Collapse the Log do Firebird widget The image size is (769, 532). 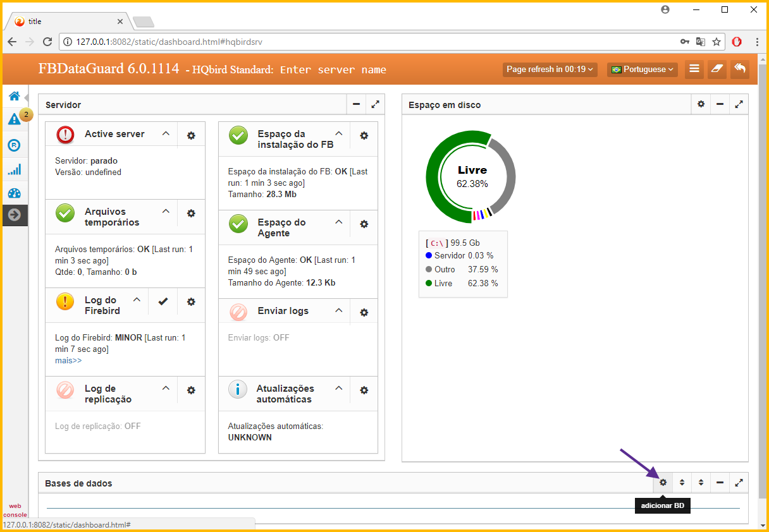tap(137, 299)
